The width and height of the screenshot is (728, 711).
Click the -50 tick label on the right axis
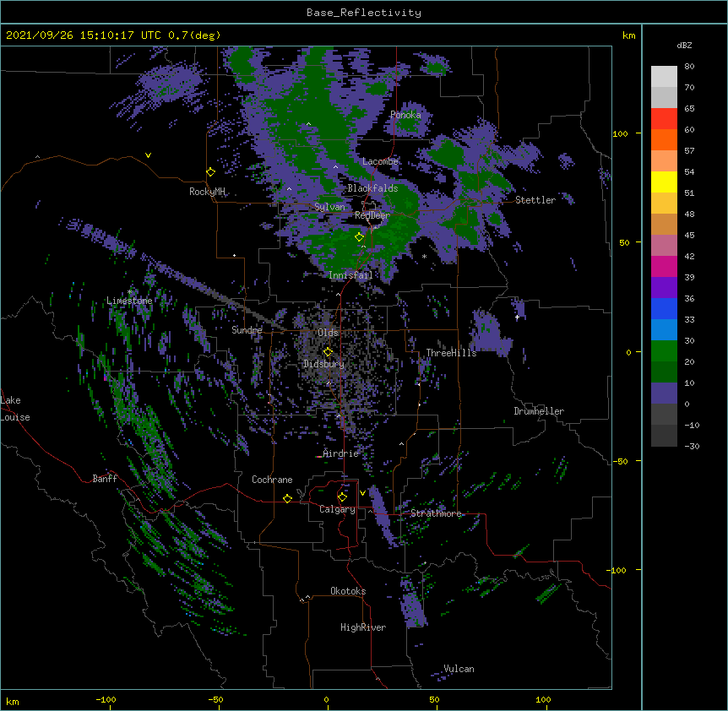pos(620,461)
